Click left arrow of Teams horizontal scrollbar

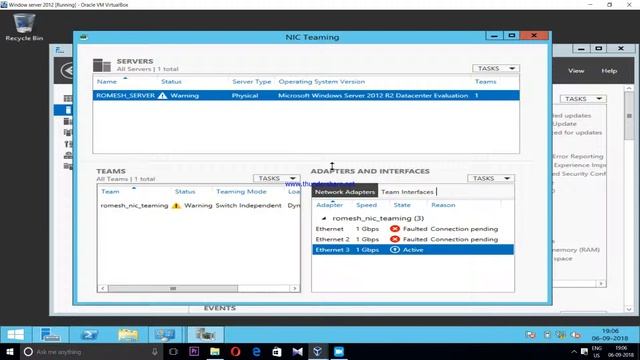pyautogui.click(x=102, y=288)
